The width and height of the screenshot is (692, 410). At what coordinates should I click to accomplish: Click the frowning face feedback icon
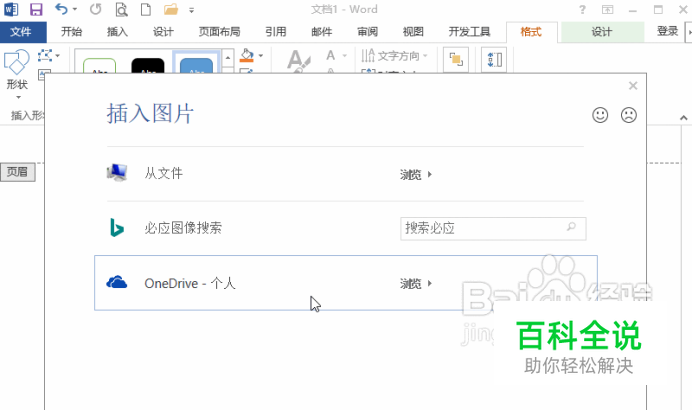tap(628, 115)
